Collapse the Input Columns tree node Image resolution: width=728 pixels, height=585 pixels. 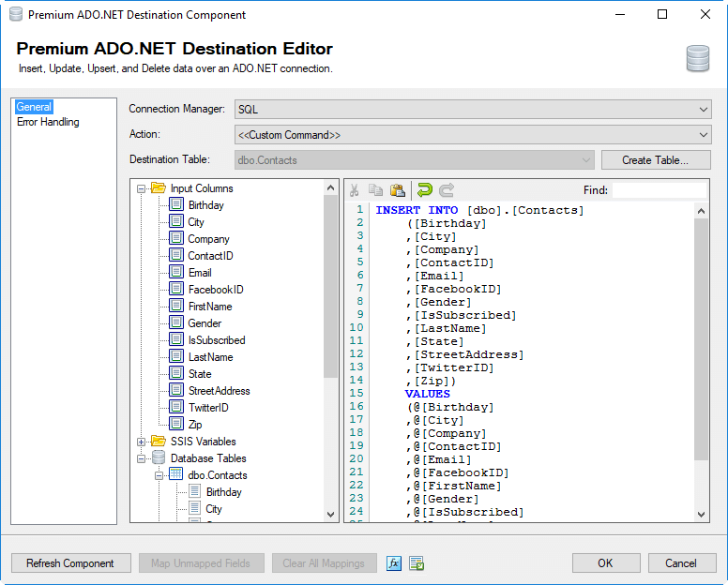[141, 188]
